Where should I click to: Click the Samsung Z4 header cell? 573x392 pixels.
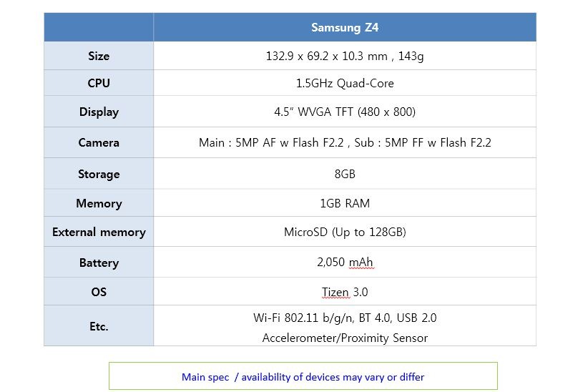[x=345, y=27]
